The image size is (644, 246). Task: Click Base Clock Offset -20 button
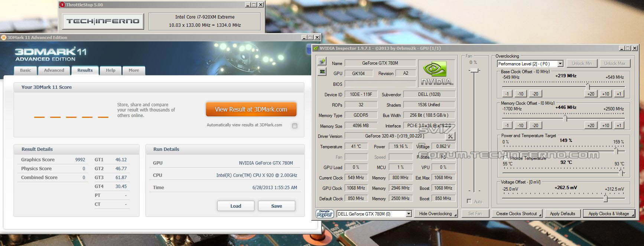click(x=535, y=94)
